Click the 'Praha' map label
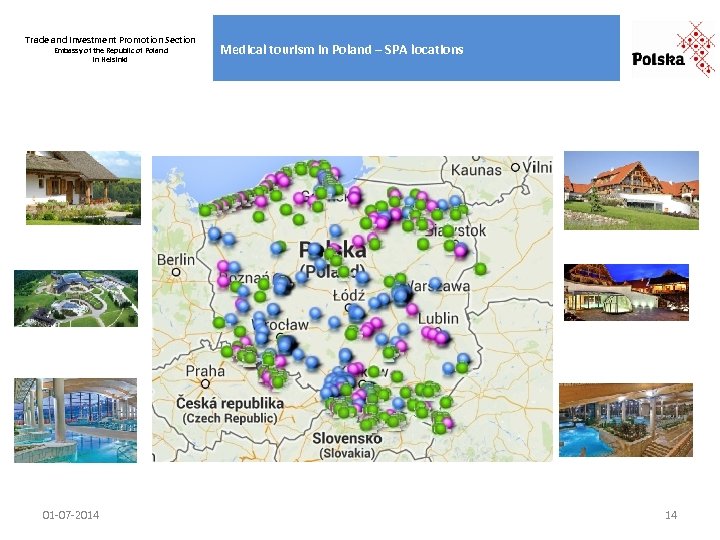Screen dimensions: 720x540 [x=205, y=371]
